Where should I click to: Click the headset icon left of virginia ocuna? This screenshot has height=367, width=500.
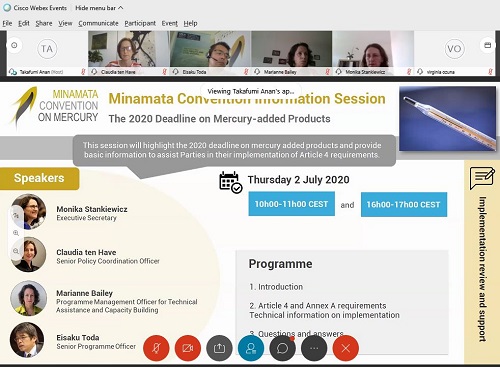pyautogui.click(x=420, y=72)
